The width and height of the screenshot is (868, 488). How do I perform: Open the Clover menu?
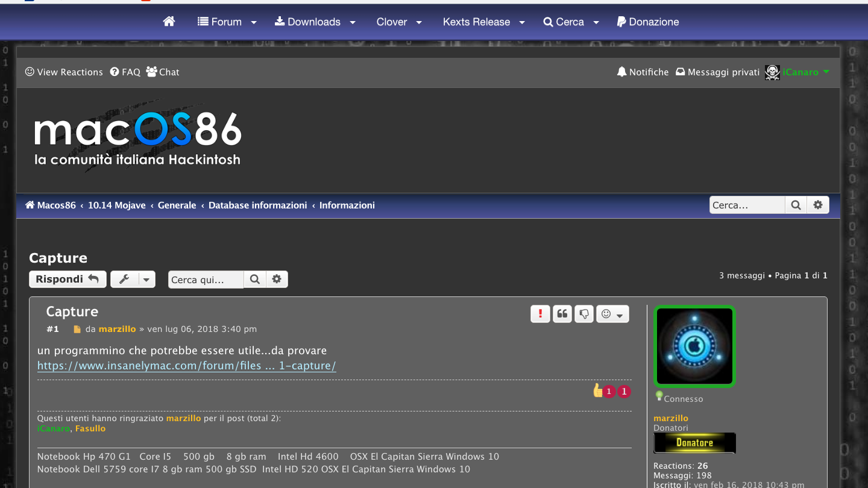[398, 22]
